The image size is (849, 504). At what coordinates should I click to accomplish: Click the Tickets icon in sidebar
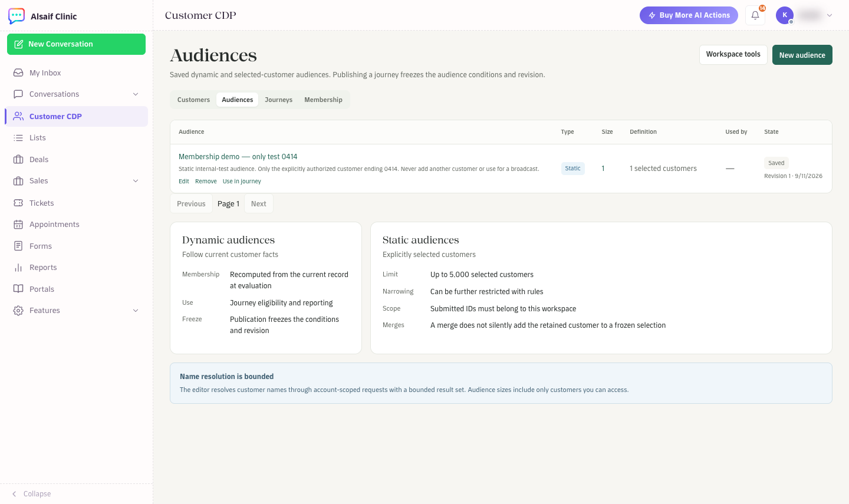[x=18, y=203]
